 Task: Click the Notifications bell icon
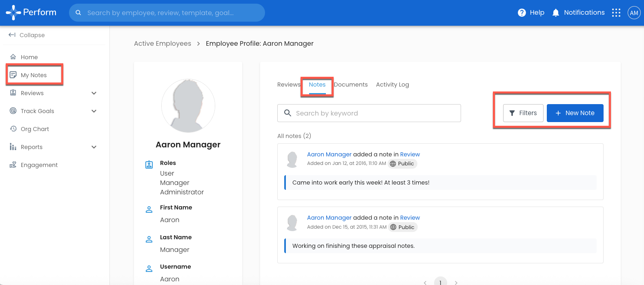click(x=555, y=13)
